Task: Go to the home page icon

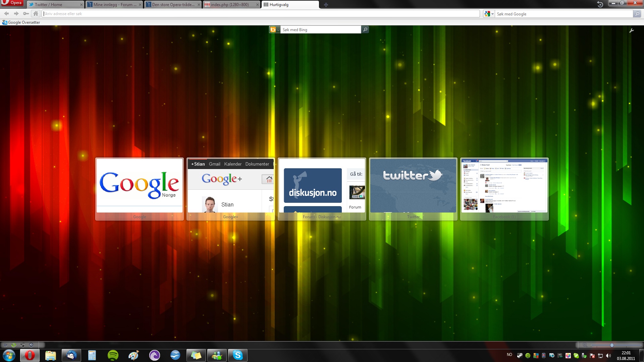Action: (x=36, y=14)
